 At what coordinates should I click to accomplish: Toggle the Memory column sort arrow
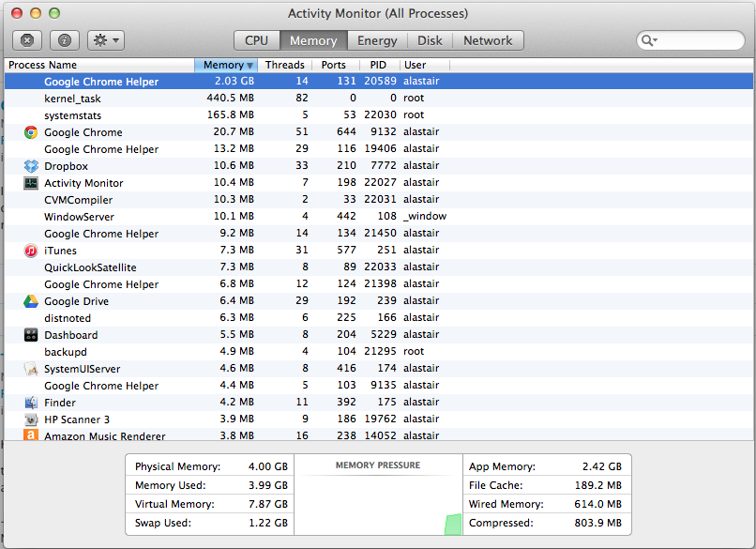pos(249,65)
